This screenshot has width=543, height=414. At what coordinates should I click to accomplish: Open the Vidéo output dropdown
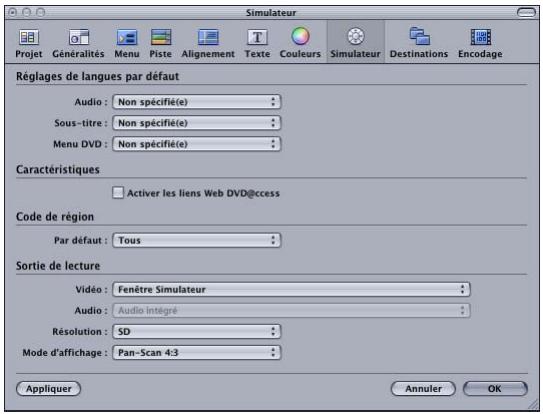tap(291, 290)
